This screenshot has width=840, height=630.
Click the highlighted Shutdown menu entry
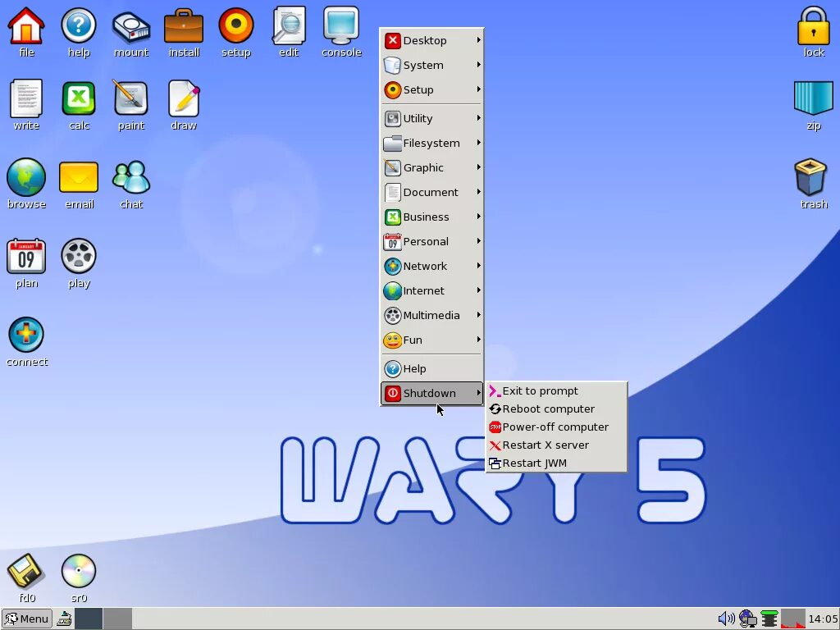[x=431, y=393]
